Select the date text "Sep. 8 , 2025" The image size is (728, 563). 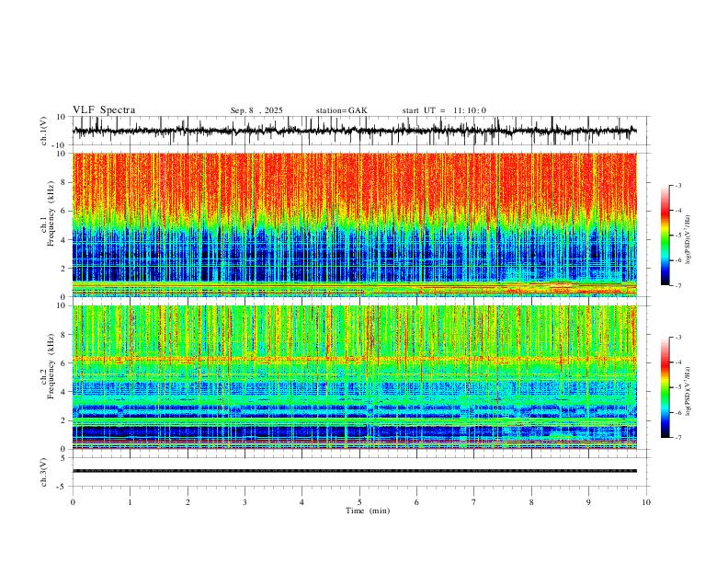pyautogui.click(x=256, y=110)
